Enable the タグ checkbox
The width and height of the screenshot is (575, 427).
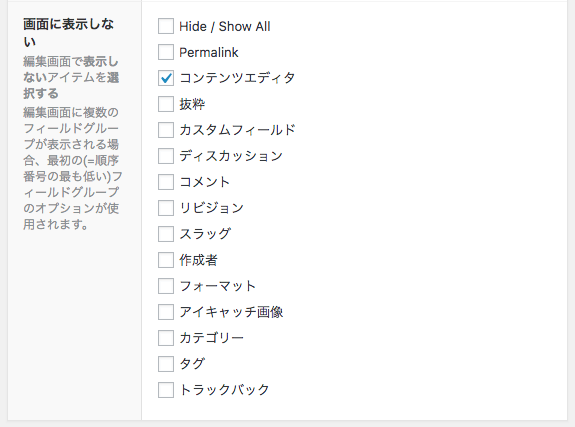pyautogui.click(x=166, y=364)
